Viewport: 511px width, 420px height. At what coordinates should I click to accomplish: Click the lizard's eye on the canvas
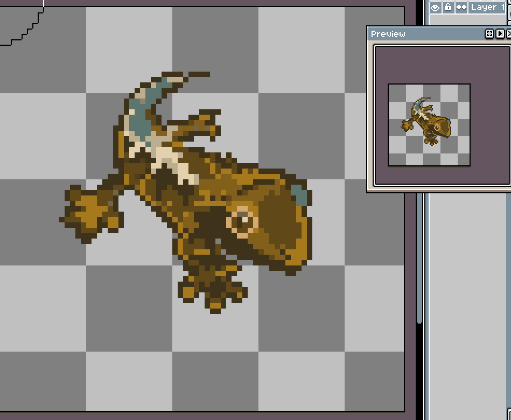(242, 222)
